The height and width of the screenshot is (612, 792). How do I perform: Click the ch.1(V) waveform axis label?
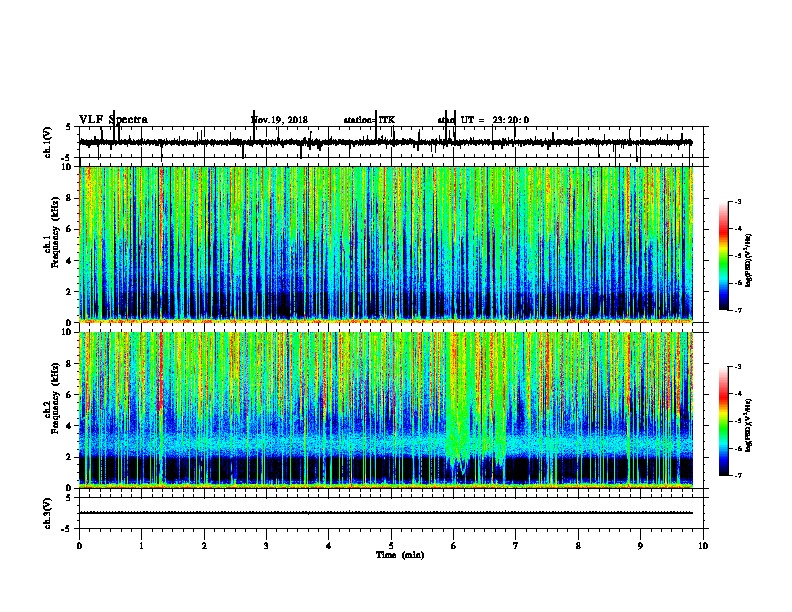[47, 142]
